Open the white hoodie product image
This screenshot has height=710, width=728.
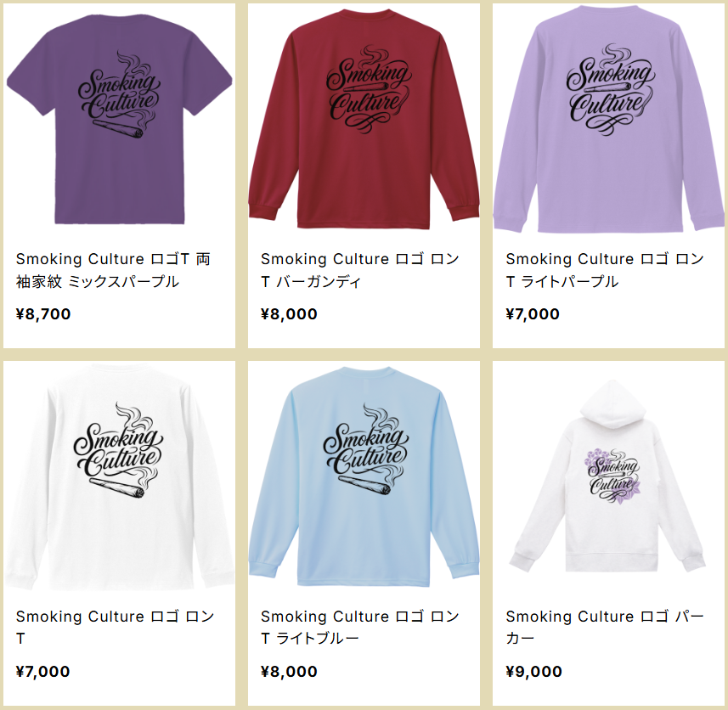(609, 477)
